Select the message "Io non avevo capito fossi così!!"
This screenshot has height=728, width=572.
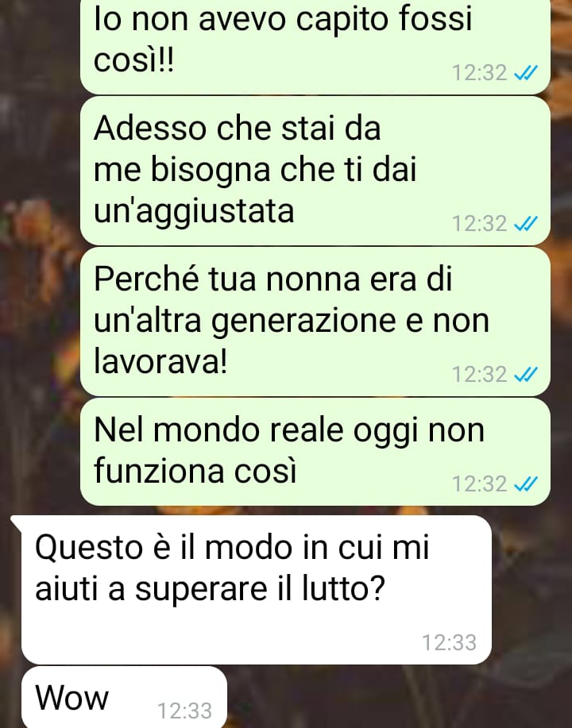315,46
